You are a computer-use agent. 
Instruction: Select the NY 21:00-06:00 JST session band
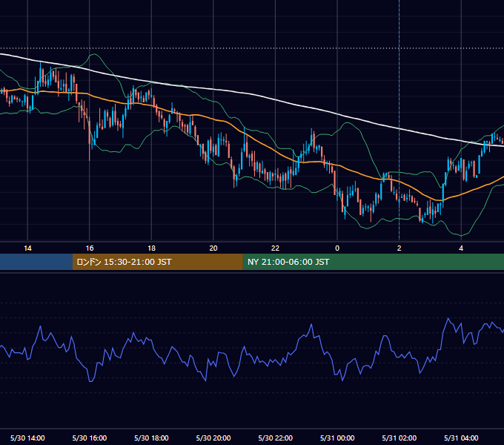point(373,262)
